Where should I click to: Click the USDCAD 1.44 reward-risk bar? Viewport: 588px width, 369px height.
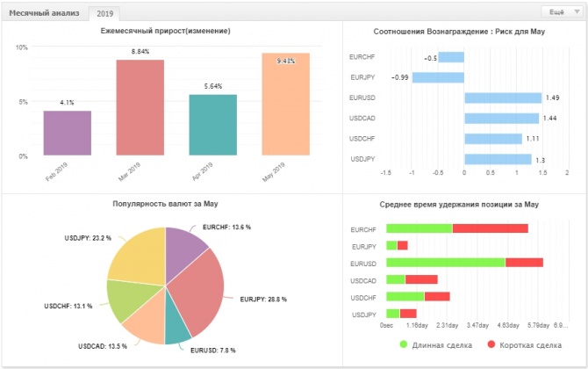pyautogui.click(x=502, y=119)
